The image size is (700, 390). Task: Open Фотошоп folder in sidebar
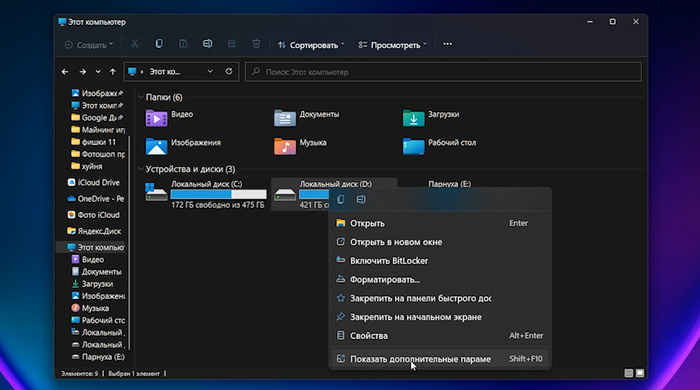[98, 154]
